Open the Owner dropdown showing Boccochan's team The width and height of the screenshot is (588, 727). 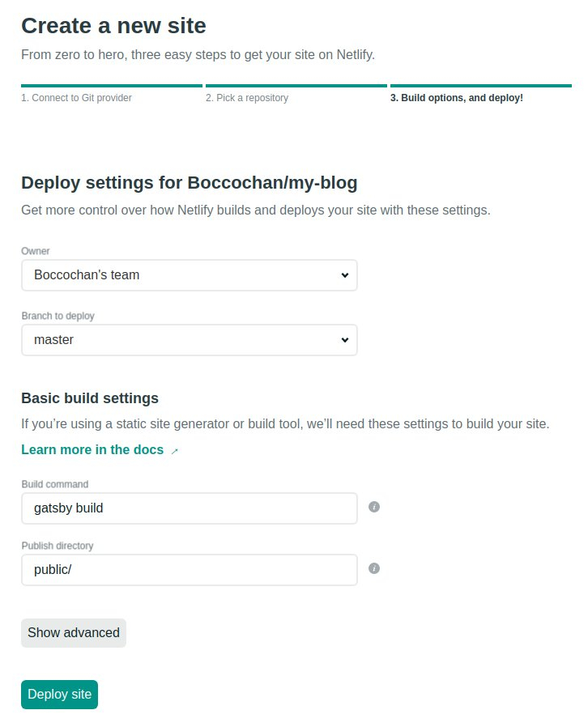(190, 275)
